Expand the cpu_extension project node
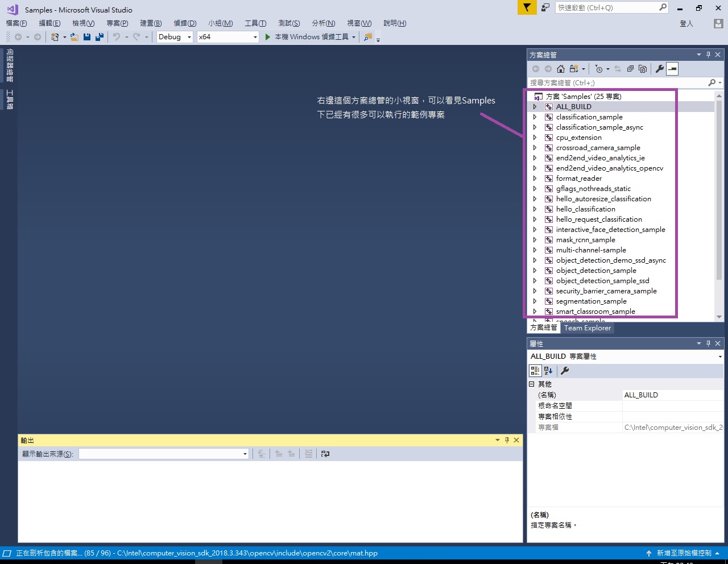This screenshot has height=564, width=728. pyautogui.click(x=535, y=138)
